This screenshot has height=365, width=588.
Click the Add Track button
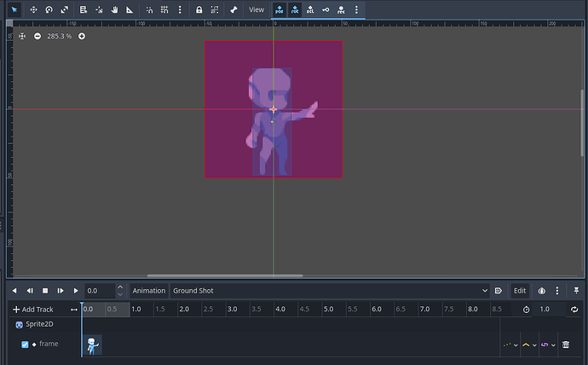coord(33,309)
